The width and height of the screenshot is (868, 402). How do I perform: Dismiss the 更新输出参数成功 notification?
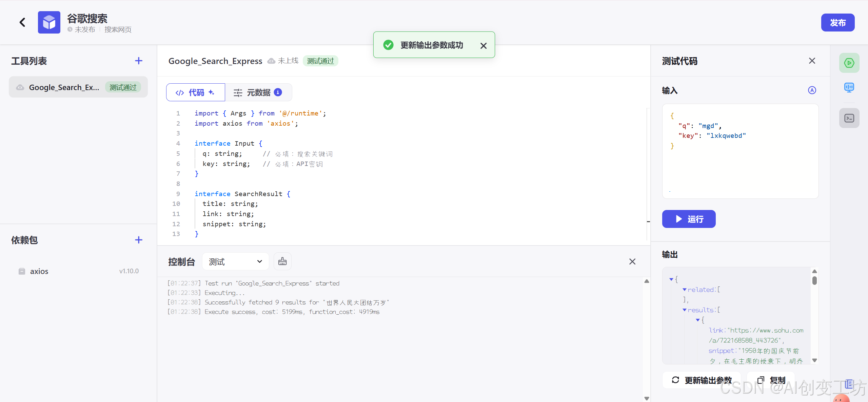[484, 46]
